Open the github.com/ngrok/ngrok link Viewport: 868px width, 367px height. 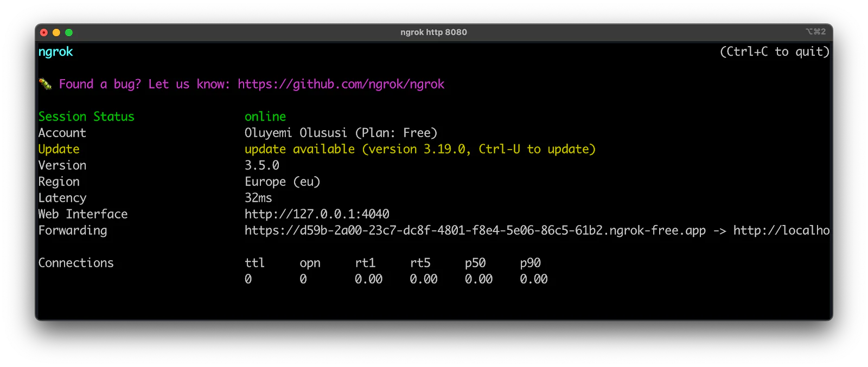341,84
